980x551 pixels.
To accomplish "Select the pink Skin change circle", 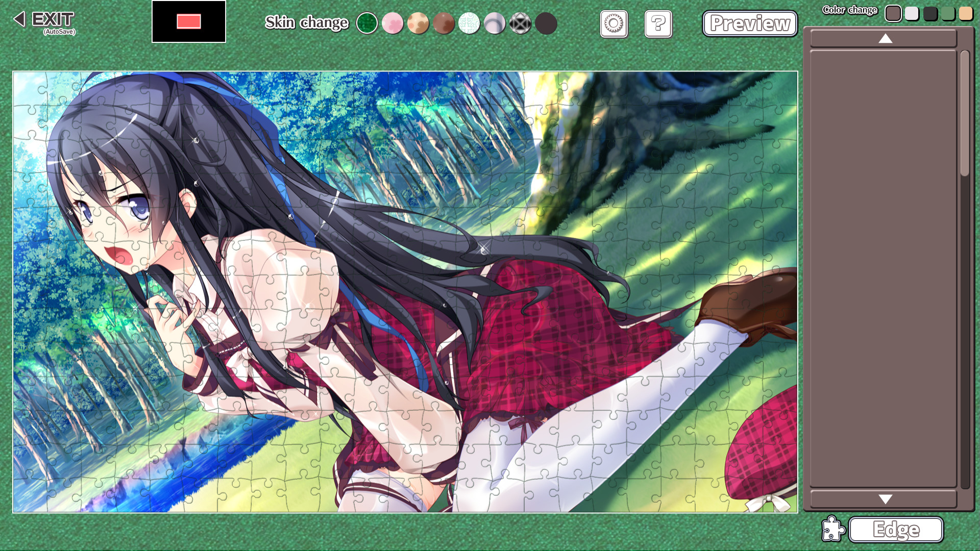I will tap(393, 23).
